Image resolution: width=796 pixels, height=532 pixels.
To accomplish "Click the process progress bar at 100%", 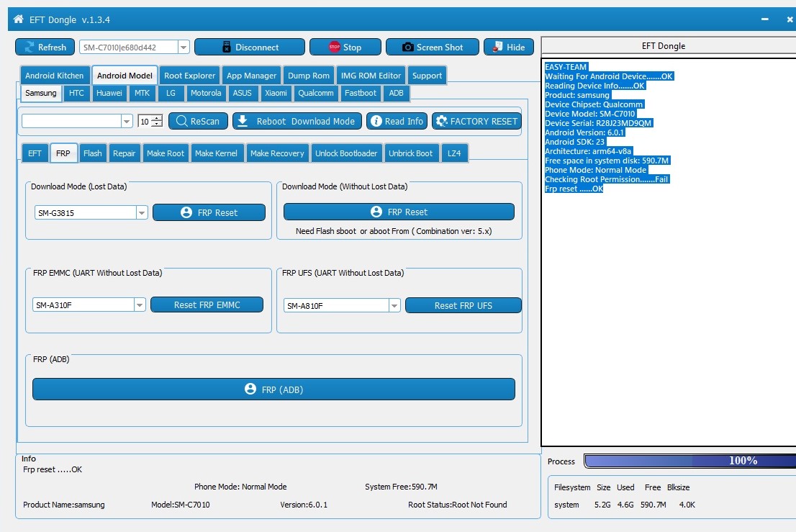I will click(x=689, y=461).
